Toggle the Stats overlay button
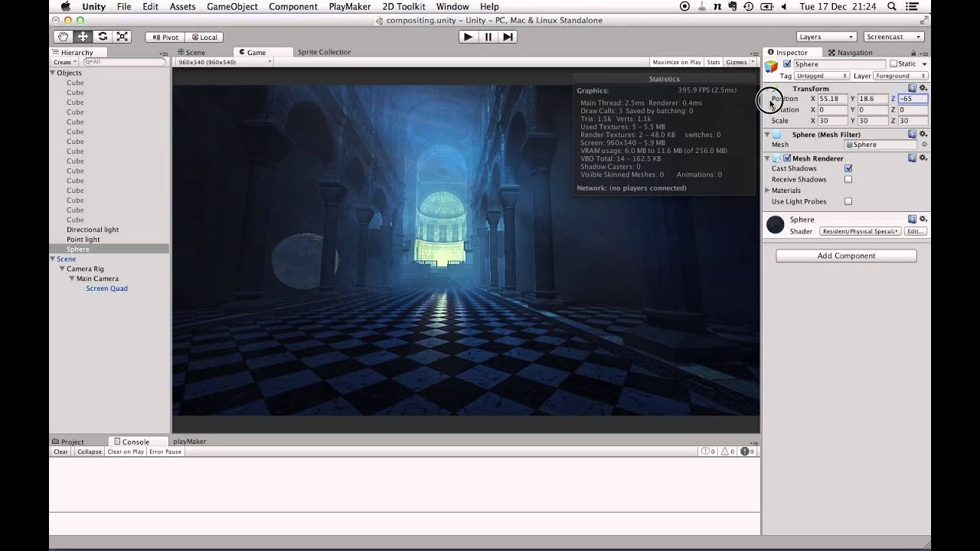This screenshot has height=551, width=980. [x=714, y=62]
